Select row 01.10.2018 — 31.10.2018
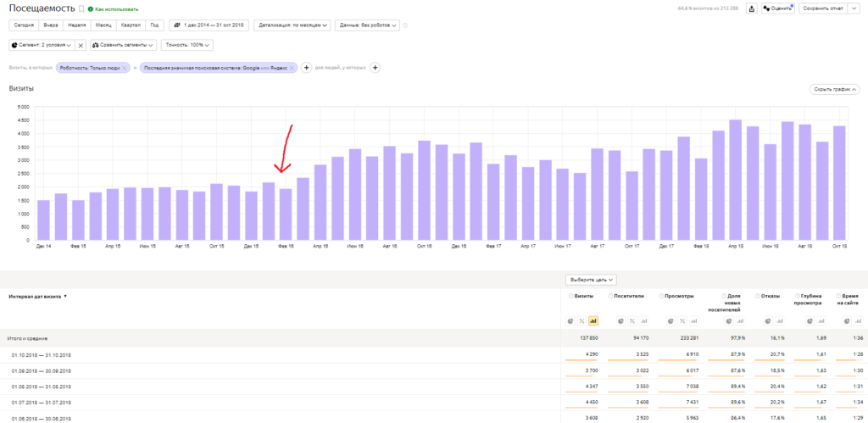The width and height of the screenshot is (868, 423). click(434, 355)
